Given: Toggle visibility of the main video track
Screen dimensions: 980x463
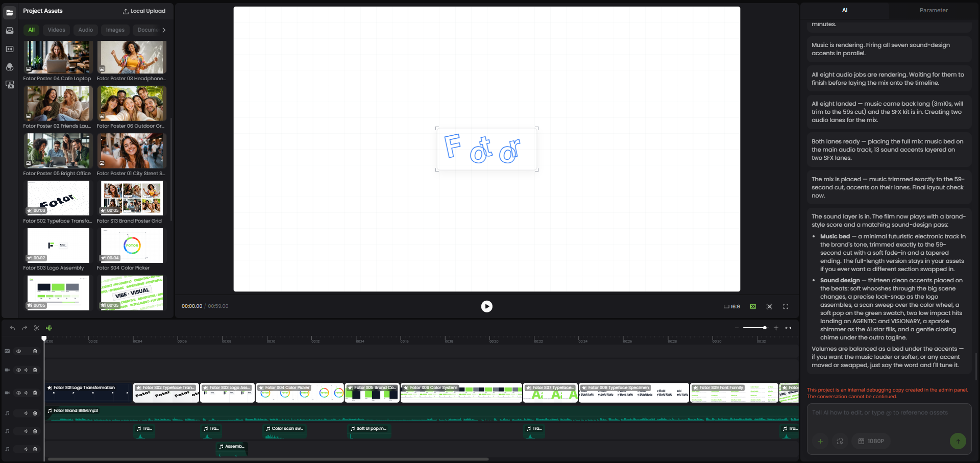Looking at the screenshot, I should click(18, 393).
